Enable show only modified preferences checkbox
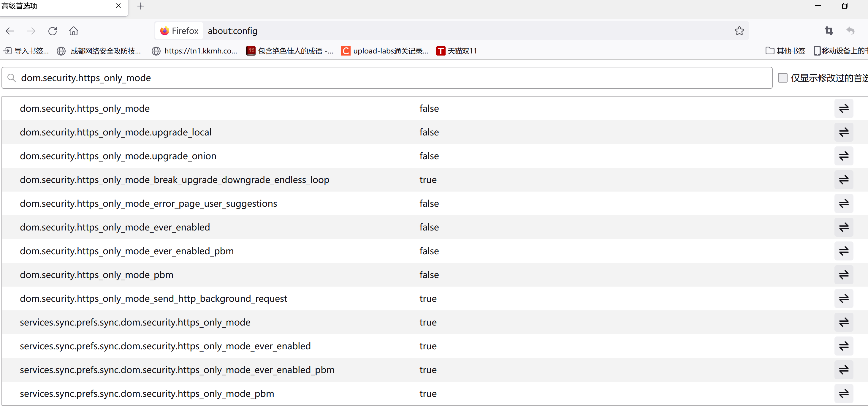 [x=783, y=78]
